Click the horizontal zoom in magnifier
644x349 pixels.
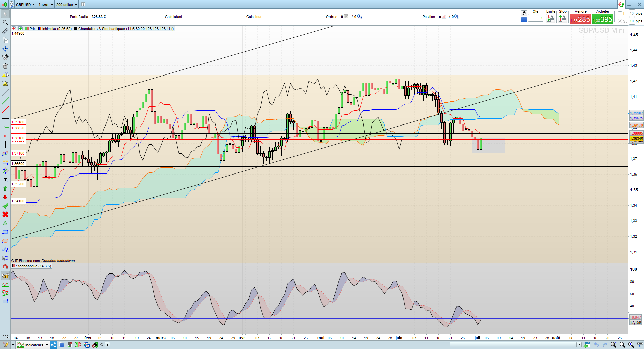tap(631, 345)
